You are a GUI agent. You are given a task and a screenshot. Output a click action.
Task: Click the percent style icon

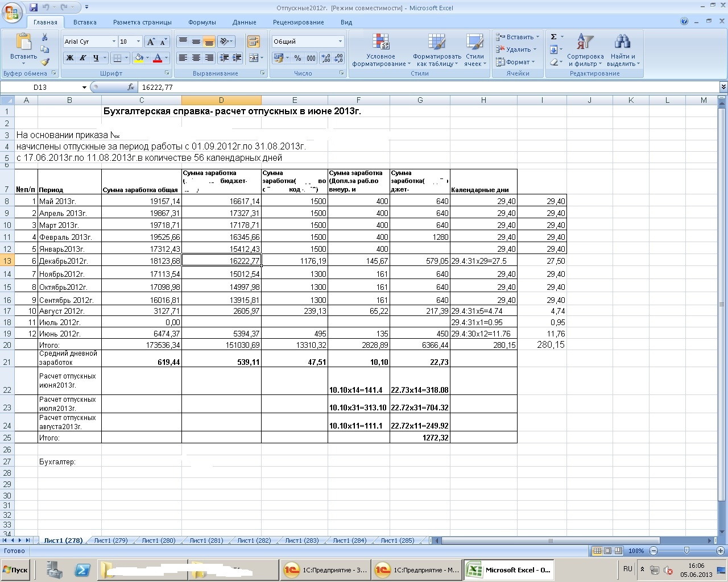[297, 58]
